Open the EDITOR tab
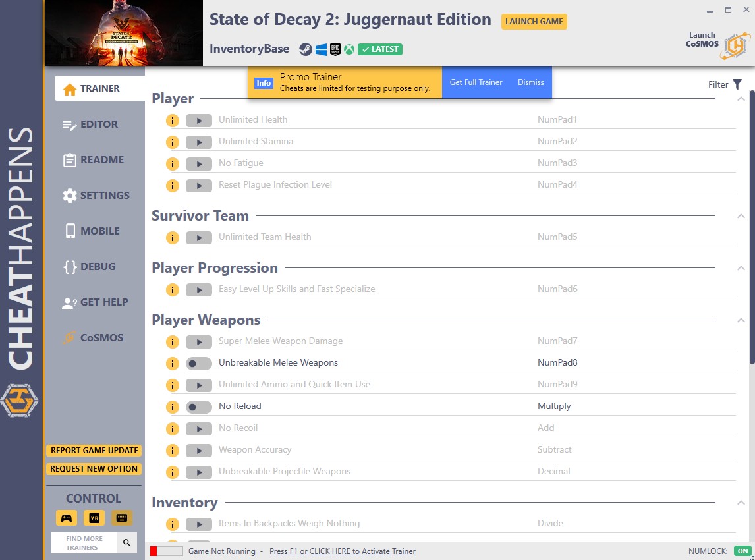Image resolution: width=755 pixels, height=560 pixels. (90, 125)
